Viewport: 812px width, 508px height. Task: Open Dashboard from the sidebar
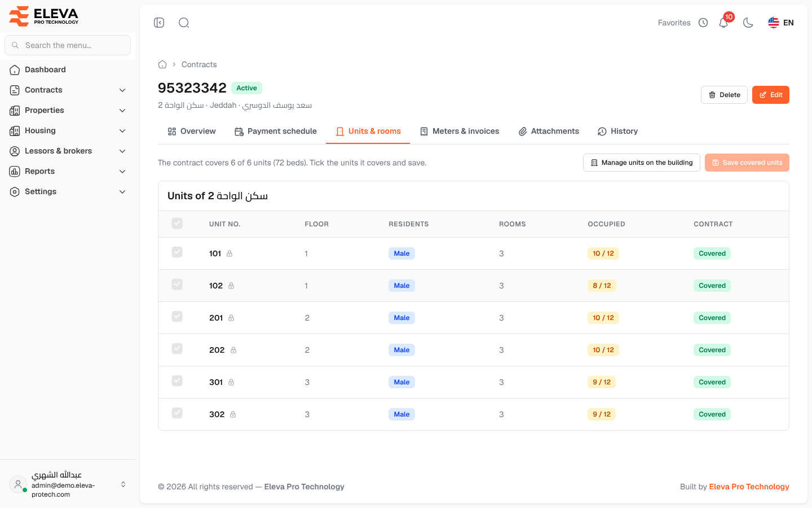pyautogui.click(x=68, y=69)
